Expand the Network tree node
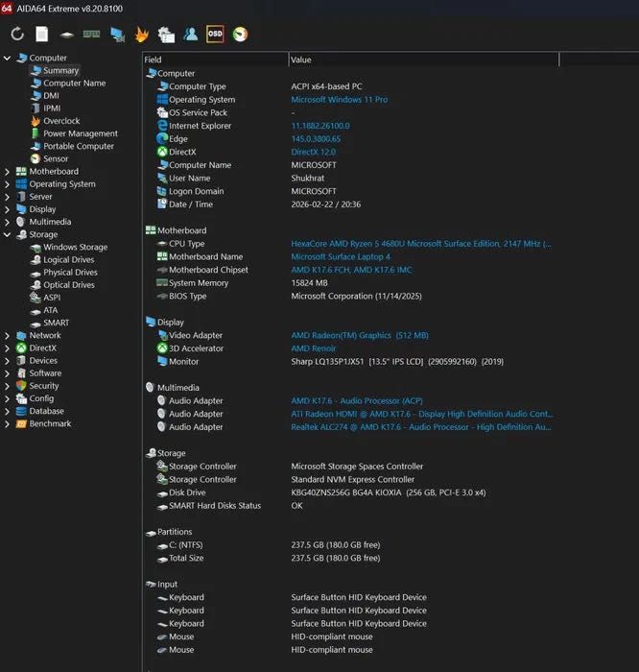 [7, 336]
